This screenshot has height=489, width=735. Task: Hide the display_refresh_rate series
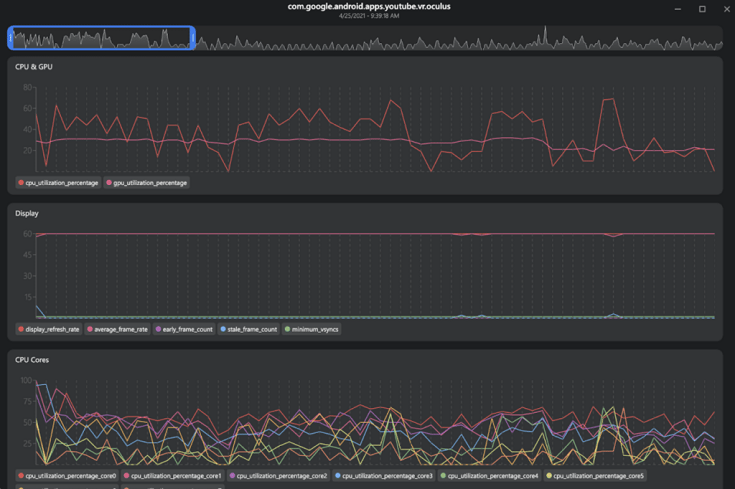tap(49, 329)
